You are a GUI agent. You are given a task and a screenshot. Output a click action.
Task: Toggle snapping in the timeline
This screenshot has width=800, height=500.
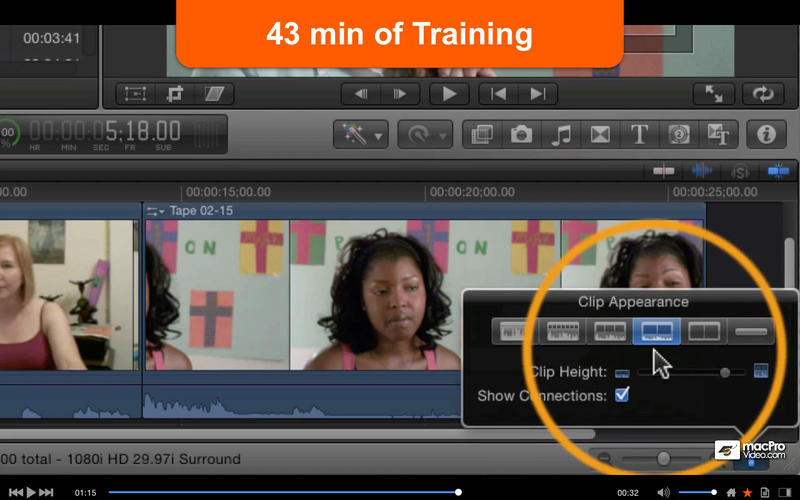(x=779, y=172)
